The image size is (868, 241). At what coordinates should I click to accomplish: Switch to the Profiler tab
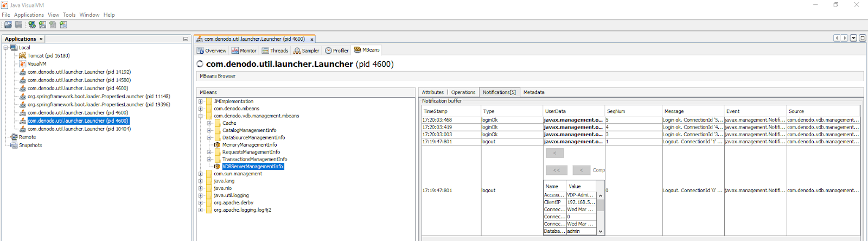point(337,50)
